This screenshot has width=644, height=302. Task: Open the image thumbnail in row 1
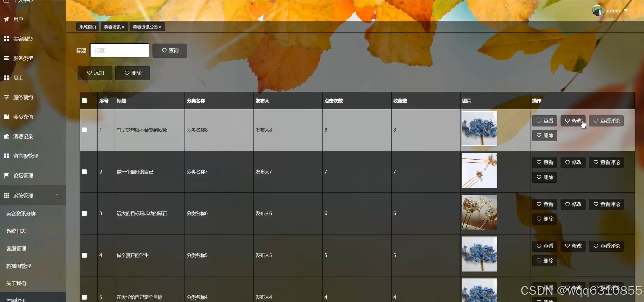(x=480, y=129)
